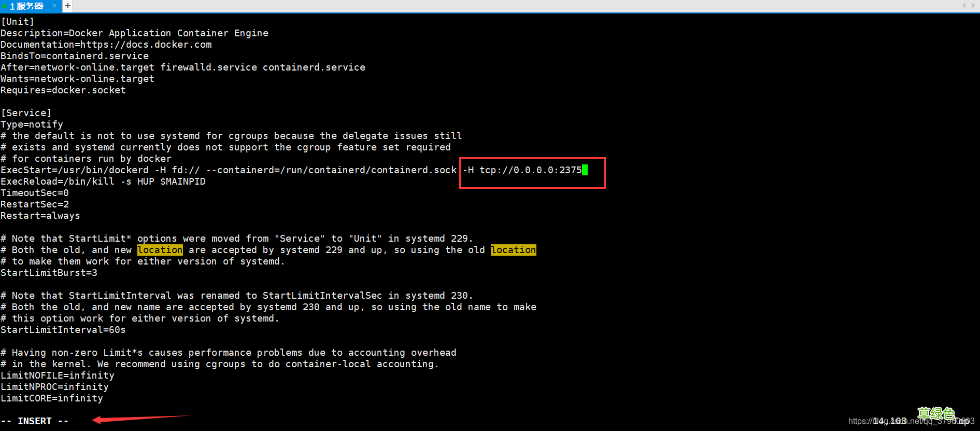Image resolution: width=980 pixels, height=431 pixels.
Task: Close the 服务器 session tab
Action: pos(54,6)
